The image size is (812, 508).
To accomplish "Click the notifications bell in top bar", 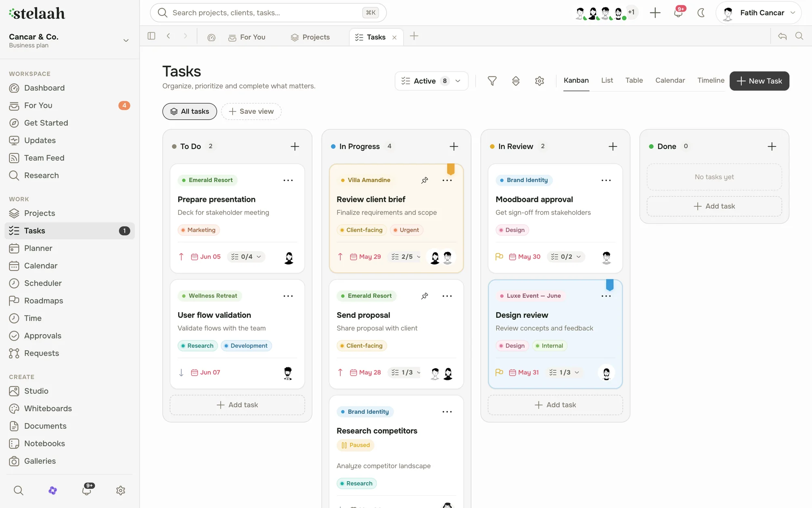I will click(678, 13).
